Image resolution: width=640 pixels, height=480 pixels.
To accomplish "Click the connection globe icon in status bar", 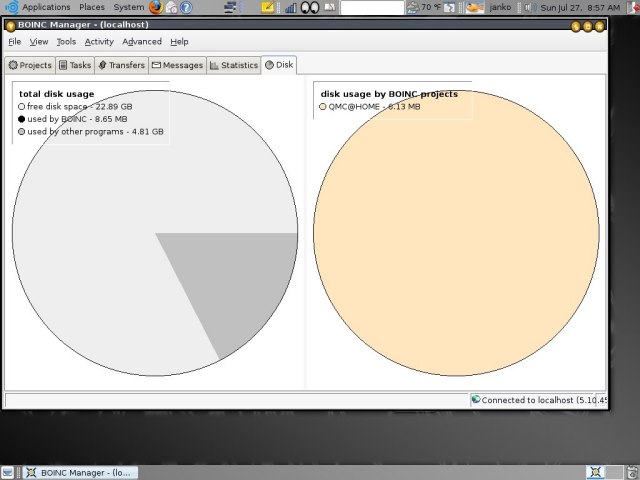I will [x=476, y=399].
